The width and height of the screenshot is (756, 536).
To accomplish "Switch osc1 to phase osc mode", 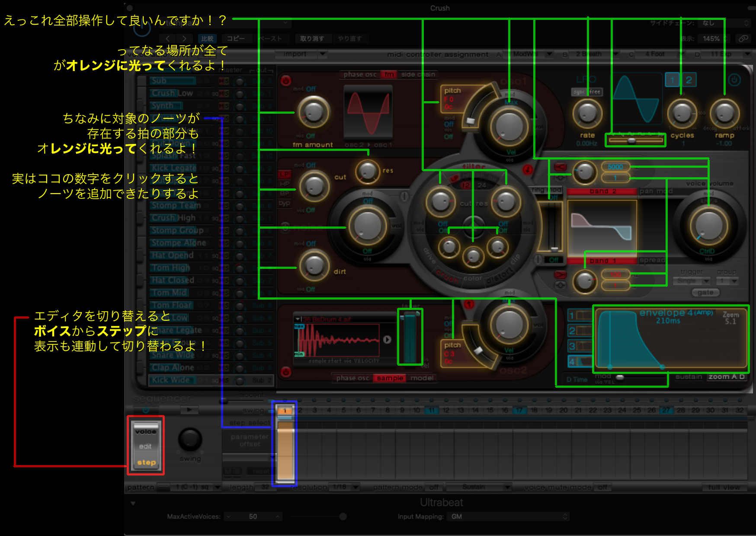I will click(x=360, y=74).
